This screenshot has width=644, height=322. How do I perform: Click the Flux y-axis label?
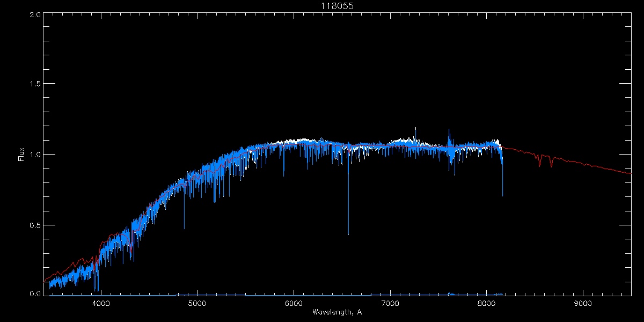[21, 155]
